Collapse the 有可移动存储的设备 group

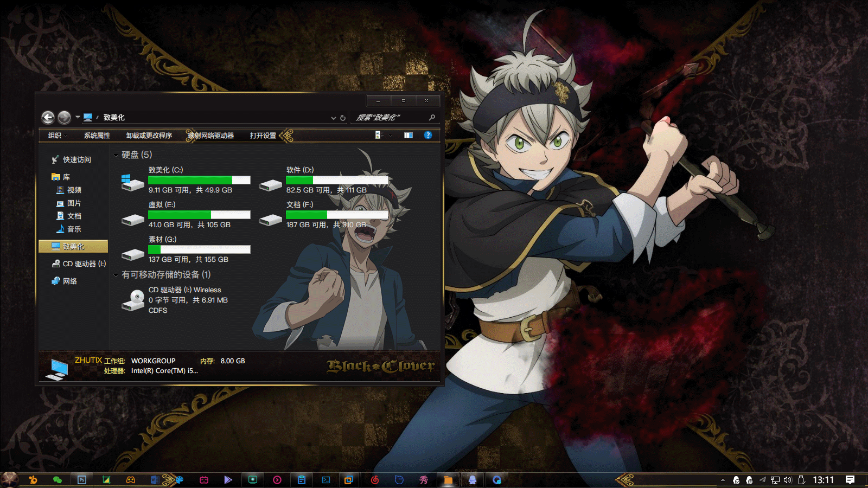(x=116, y=275)
